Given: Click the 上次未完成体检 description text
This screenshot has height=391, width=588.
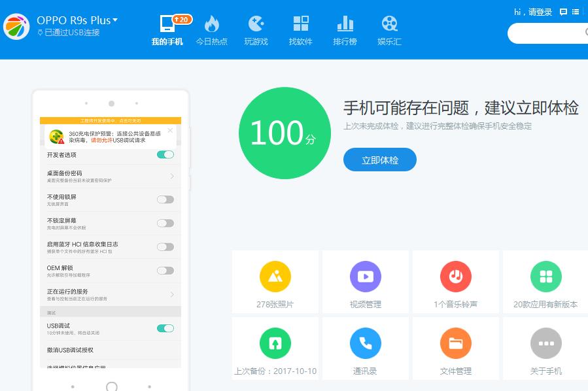Looking at the screenshot, I should tap(438, 126).
